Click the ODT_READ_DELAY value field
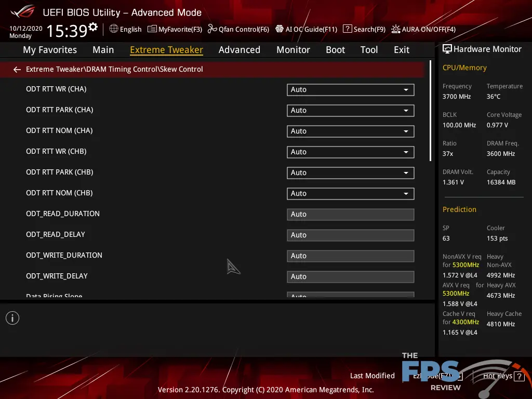Viewport: 532px width, 399px height. [x=351, y=235]
